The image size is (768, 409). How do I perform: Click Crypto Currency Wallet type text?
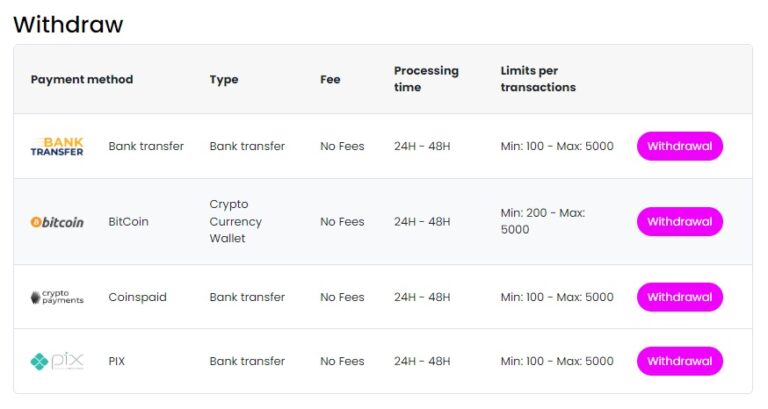pyautogui.click(x=235, y=221)
